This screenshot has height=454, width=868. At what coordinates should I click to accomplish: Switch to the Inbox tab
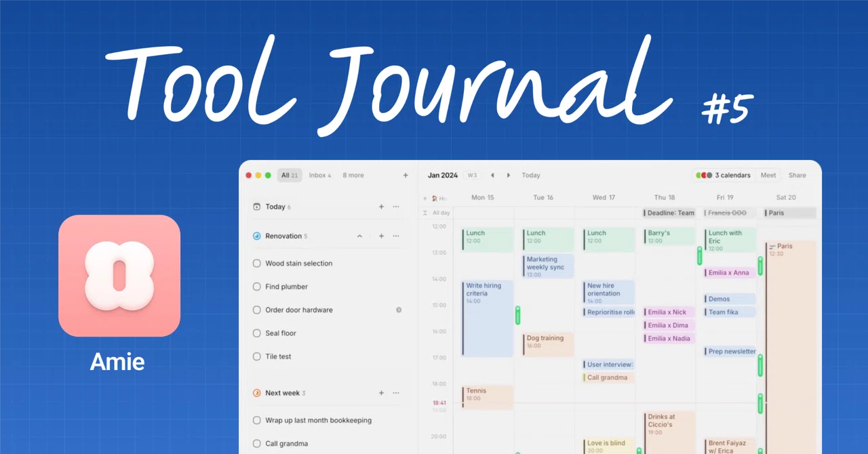[320, 176]
